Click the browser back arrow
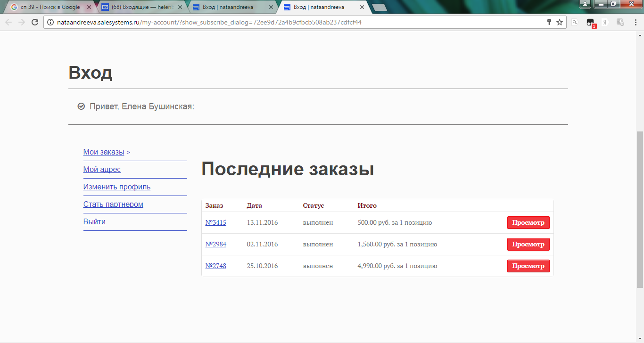The image size is (644, 343). pyautogui.click(x=8, y=22)
